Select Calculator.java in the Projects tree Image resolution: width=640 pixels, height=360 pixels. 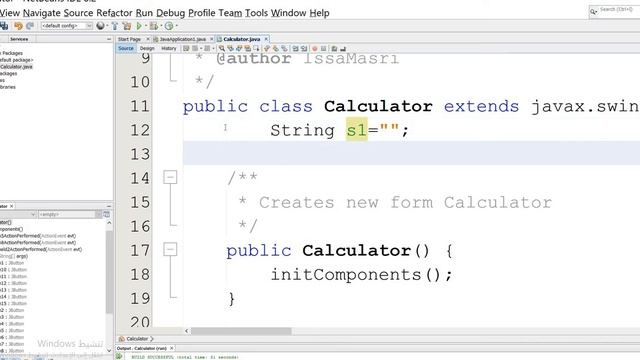[16, 67]
